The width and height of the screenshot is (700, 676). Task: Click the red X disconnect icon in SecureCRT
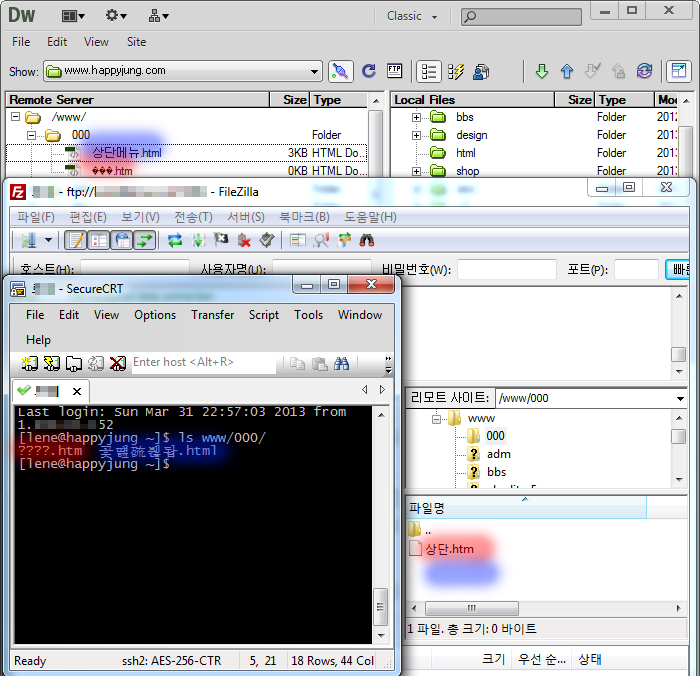[118, 363]
